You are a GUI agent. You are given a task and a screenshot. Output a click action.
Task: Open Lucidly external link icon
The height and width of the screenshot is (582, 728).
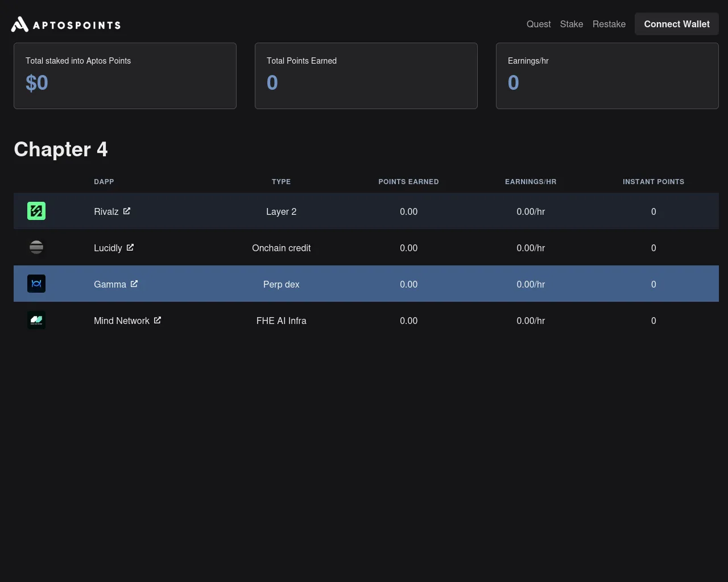[130, 247]
